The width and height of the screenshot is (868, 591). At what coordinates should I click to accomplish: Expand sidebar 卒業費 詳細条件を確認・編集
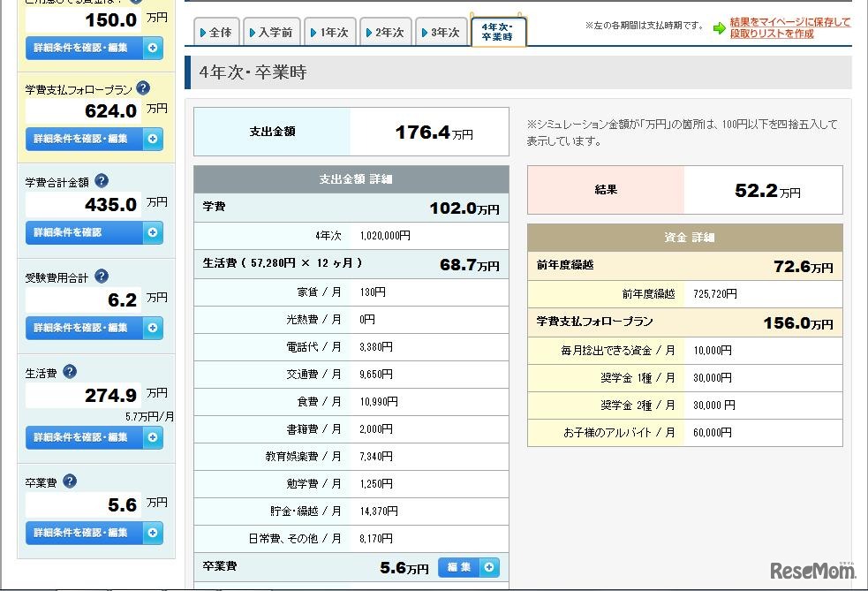coord(94,533)
